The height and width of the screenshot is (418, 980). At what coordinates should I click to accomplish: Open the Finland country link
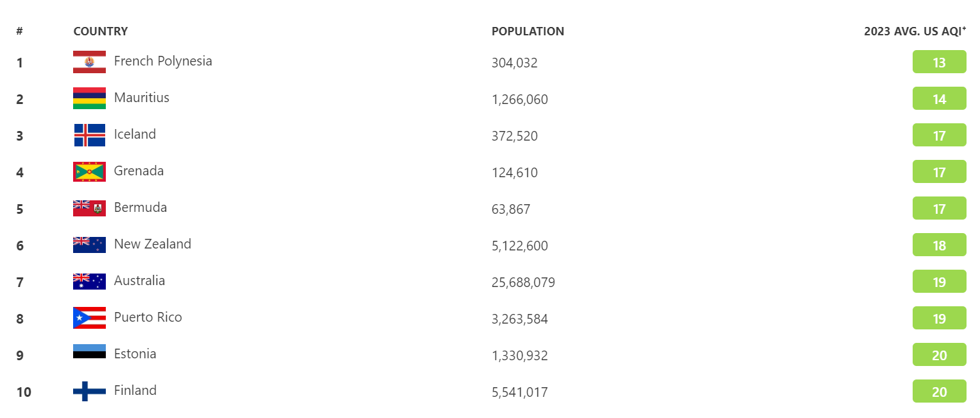135,390
